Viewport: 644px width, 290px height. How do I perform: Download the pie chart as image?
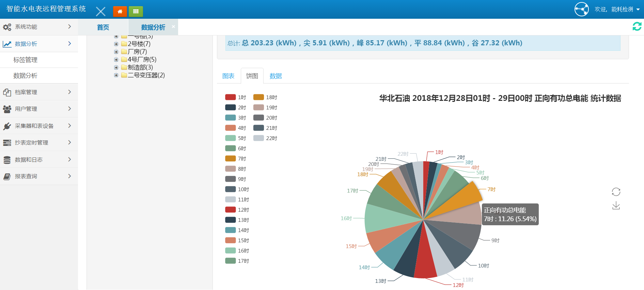point(616,206)
